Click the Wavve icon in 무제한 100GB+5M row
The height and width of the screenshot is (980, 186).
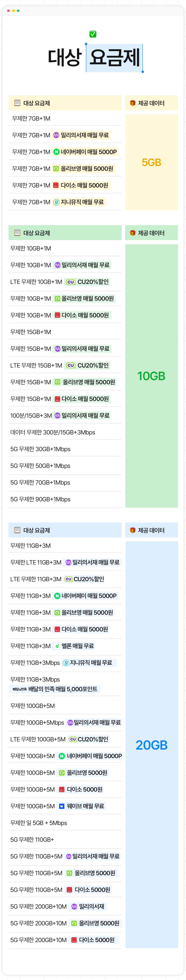62,806
